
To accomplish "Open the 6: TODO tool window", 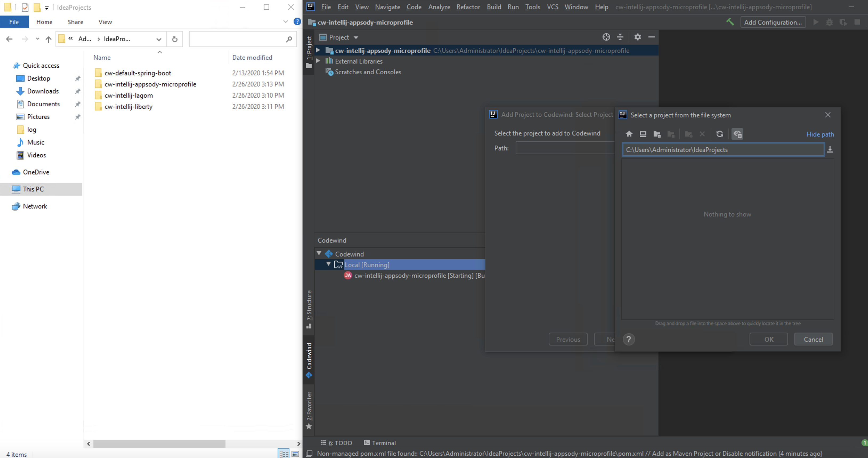I will [x=336, y=443].
